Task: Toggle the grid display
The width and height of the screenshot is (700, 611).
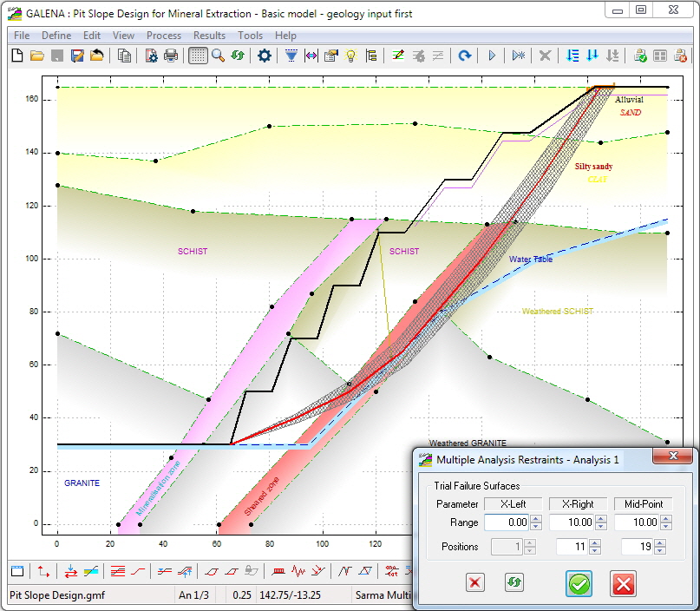Action: pyautogui.click(x=197, y=56)
